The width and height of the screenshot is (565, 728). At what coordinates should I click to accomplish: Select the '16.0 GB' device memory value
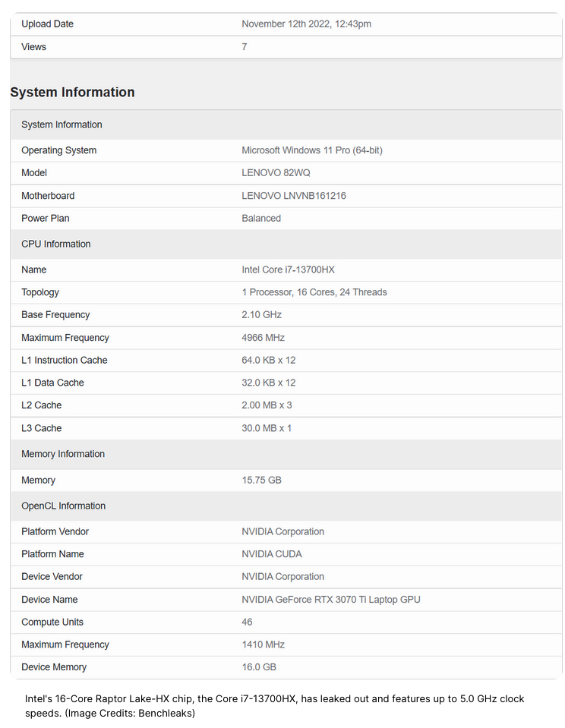[x=259, y=667]
